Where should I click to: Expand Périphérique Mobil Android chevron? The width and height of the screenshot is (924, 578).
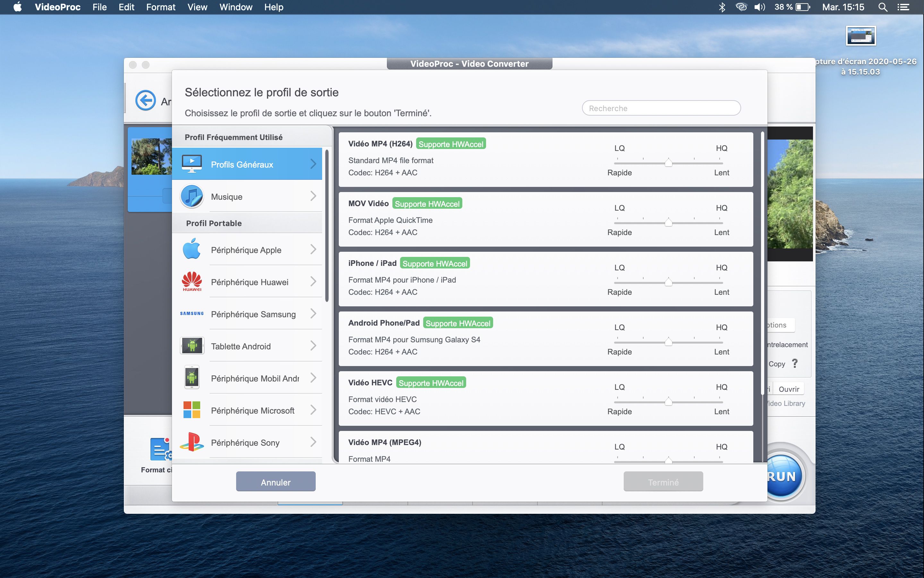pos(313,378)
